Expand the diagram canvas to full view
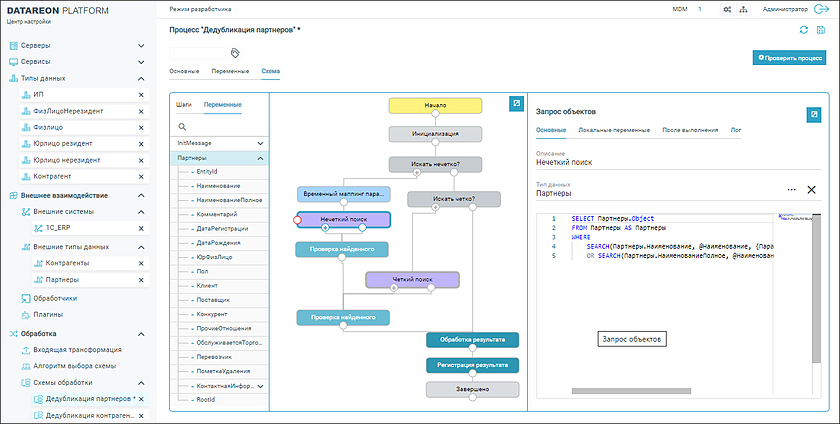 515,103
